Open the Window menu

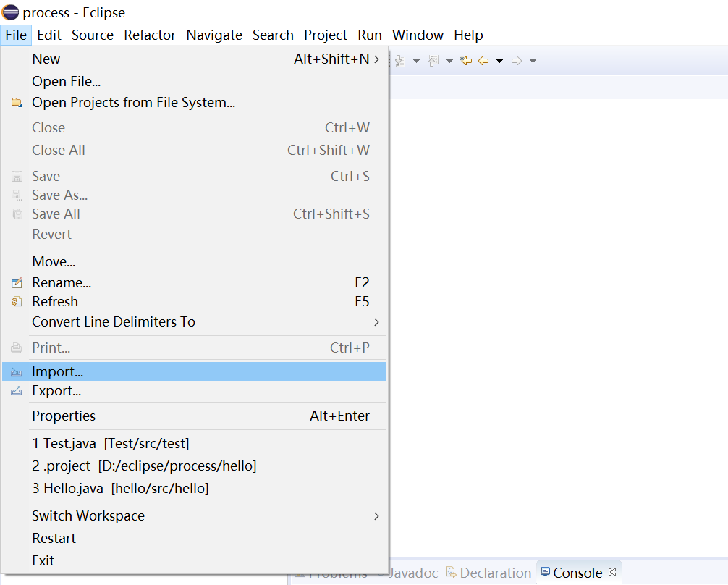point(418,35)
